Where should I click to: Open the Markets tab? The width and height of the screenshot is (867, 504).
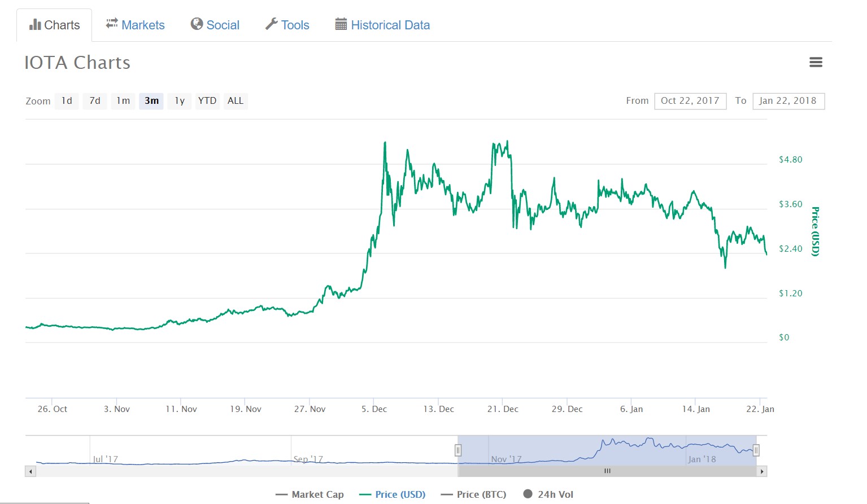(x=135, y=25)
